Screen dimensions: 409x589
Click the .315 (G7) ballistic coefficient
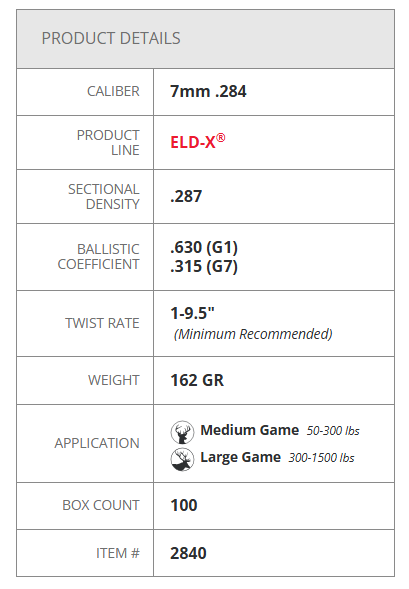click(204, 266)
